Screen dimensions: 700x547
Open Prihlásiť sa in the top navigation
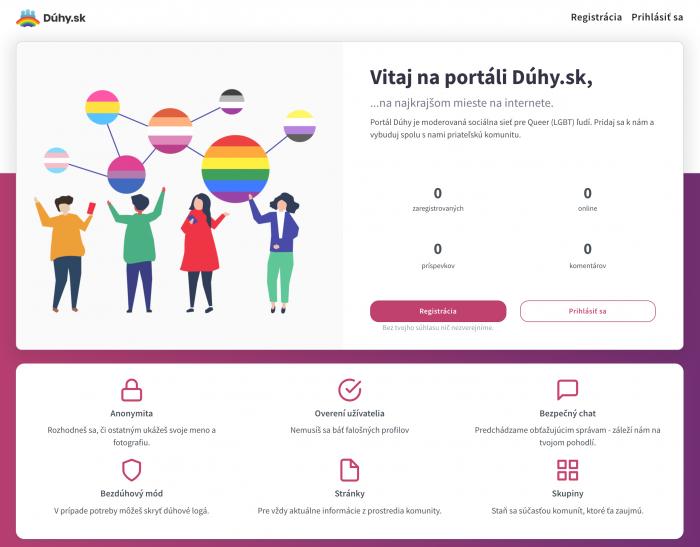coord(657,17)
